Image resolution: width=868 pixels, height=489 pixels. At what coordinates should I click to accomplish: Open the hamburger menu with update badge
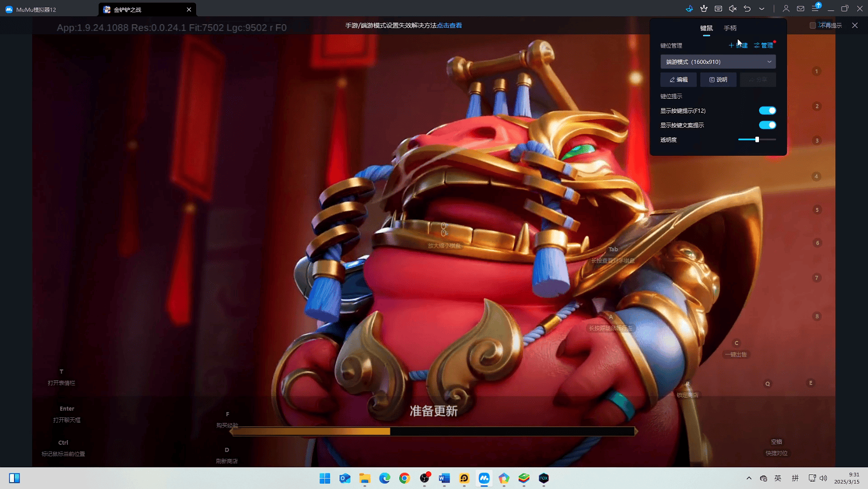tap(816, 8)
